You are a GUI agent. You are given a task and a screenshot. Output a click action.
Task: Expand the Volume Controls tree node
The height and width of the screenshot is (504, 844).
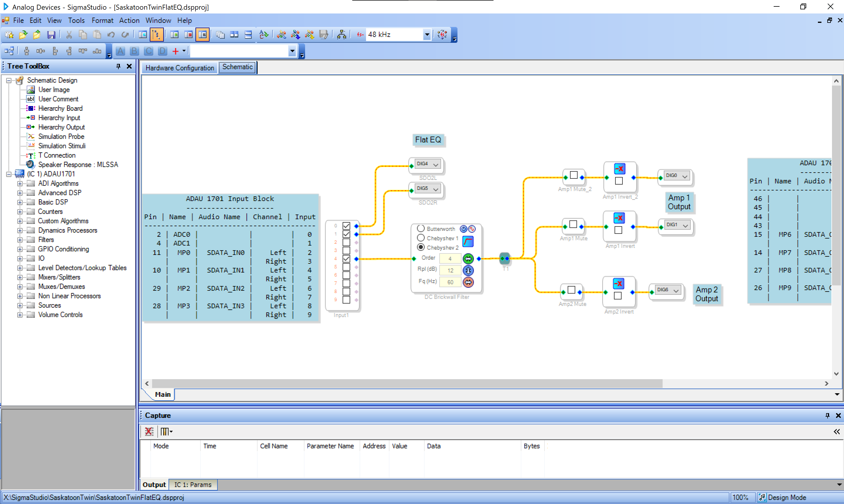20,315
